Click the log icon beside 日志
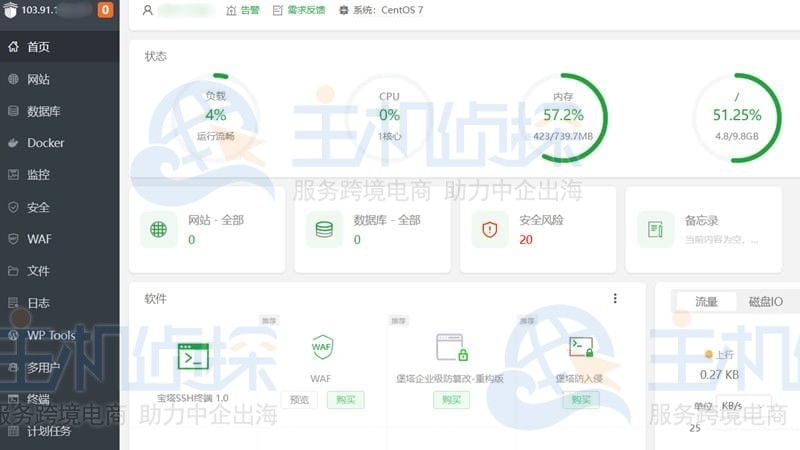Screen dimensions: 800x450 [x=13, y=303]
